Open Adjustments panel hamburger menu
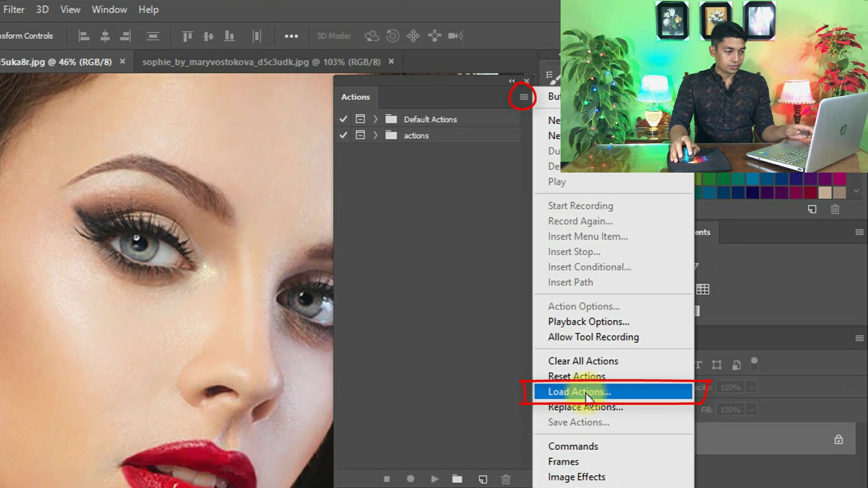The image size is (868, 488). (x=859, y=232)
